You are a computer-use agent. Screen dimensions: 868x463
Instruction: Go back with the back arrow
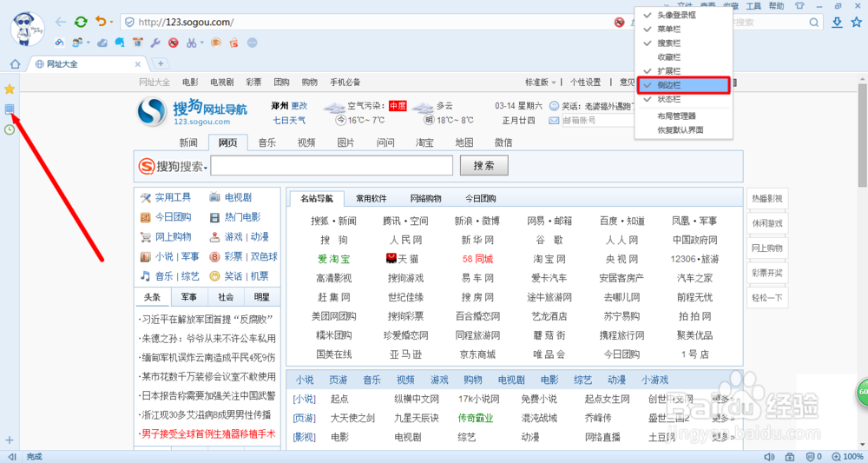click(61, 23)
